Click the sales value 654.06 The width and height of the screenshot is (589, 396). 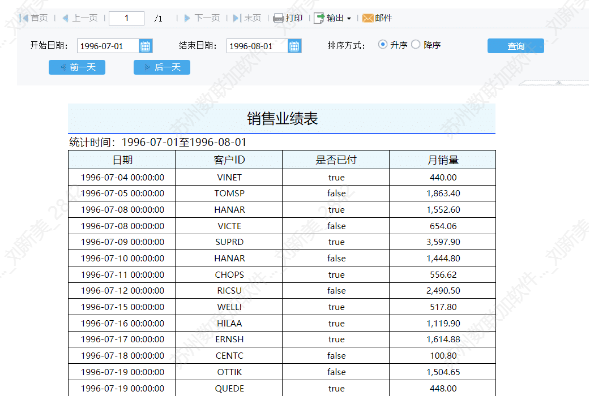[443, 226]
